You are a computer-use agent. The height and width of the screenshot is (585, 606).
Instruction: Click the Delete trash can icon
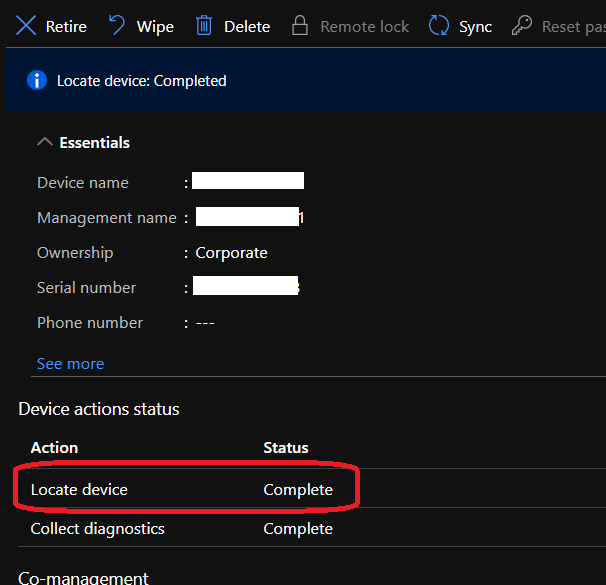pos(204,26)
